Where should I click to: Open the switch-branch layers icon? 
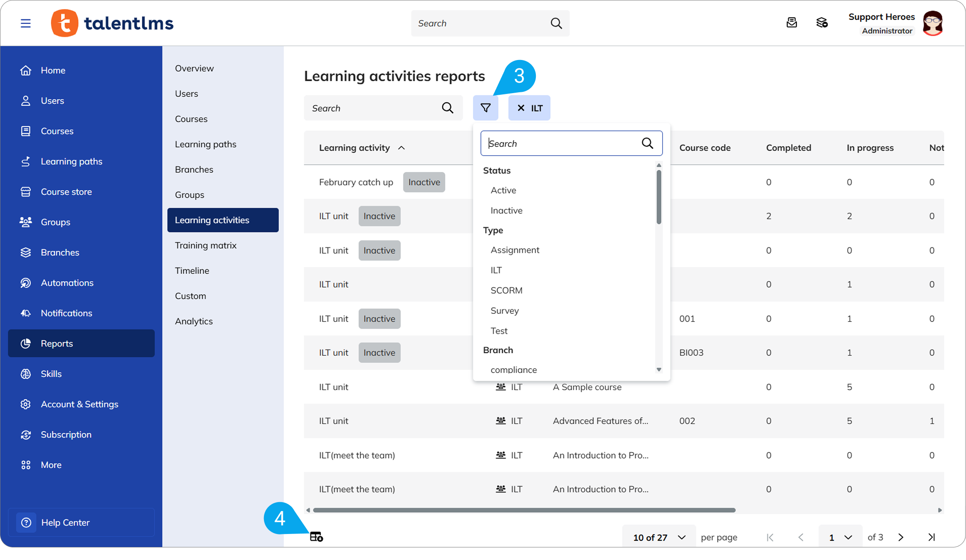click(x=822, y=23)
